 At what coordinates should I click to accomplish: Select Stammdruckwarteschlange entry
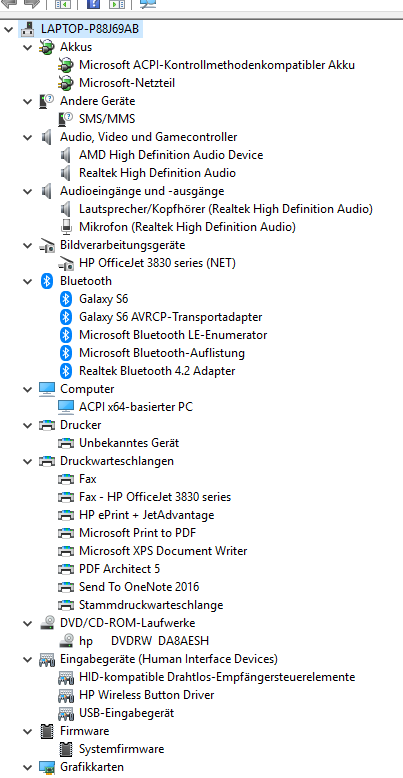click(151, 605)
